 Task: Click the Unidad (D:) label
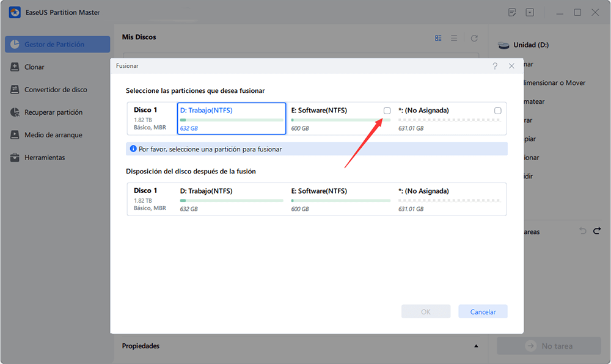(531, 45)
